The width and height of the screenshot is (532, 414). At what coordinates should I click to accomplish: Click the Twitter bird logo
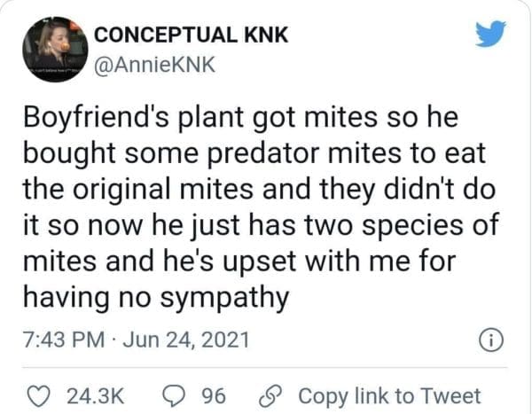tap(490, 33)
